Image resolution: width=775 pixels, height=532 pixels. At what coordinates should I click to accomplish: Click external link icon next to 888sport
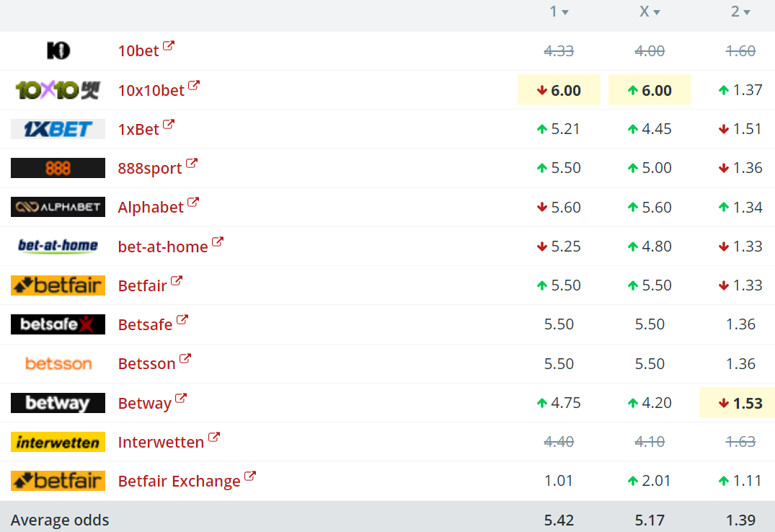192,163
